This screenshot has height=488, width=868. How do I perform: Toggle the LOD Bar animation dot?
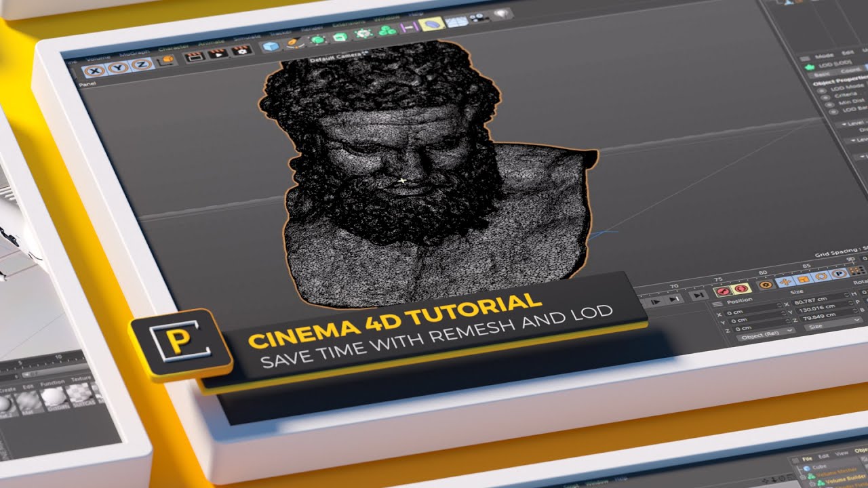833,112
